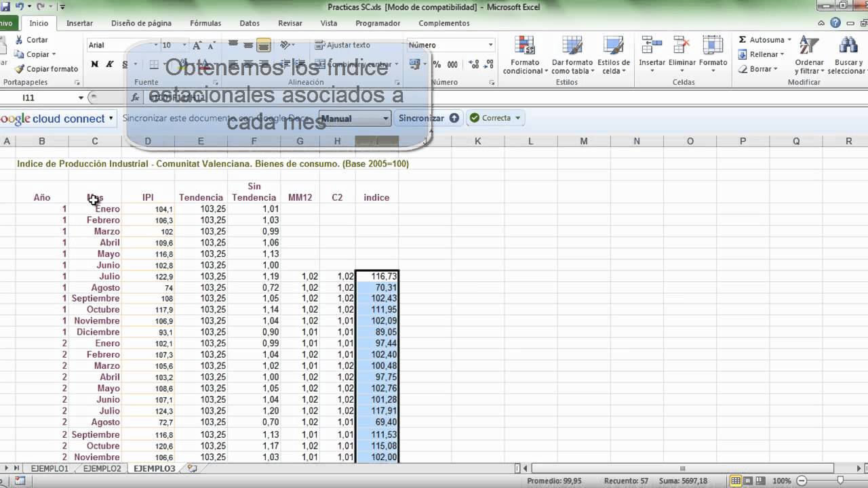Open Formato condicional menu

click(x=525, y=56)
